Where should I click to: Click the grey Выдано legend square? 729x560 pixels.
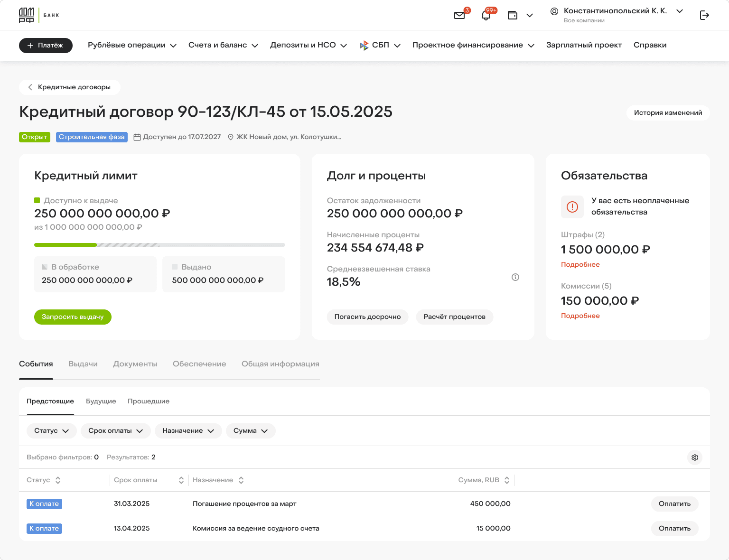(175, 267)
